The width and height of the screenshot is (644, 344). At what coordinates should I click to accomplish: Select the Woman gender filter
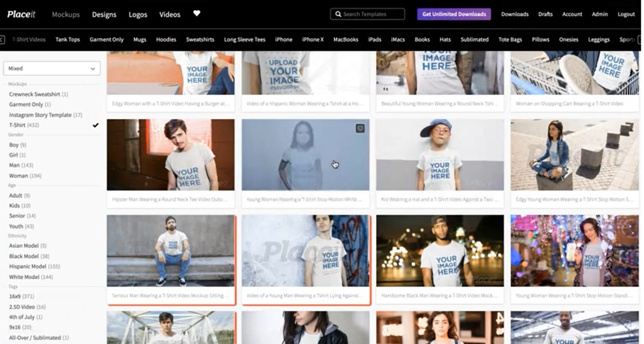click(18, 175)
